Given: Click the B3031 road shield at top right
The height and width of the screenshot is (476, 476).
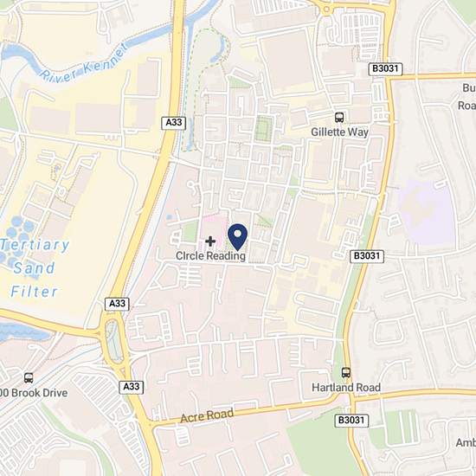Looking at the screenshot, I should [x=385, y=68].
